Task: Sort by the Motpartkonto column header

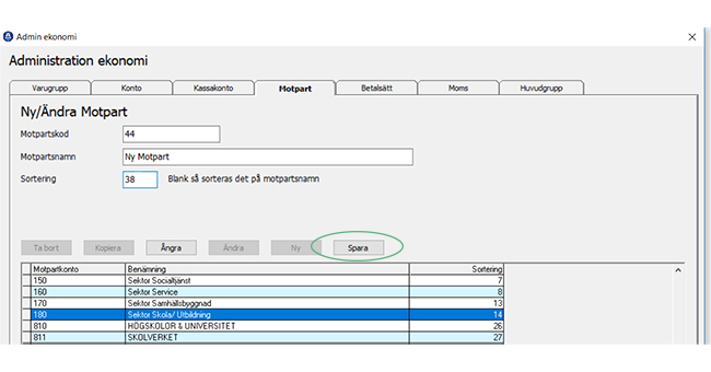Action: click(x=78, y=269)
